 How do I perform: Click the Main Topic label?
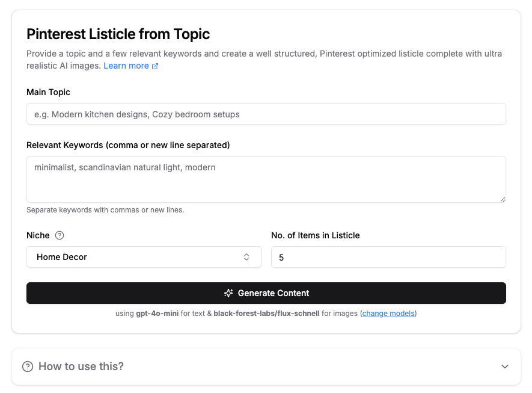pos(48,92)
